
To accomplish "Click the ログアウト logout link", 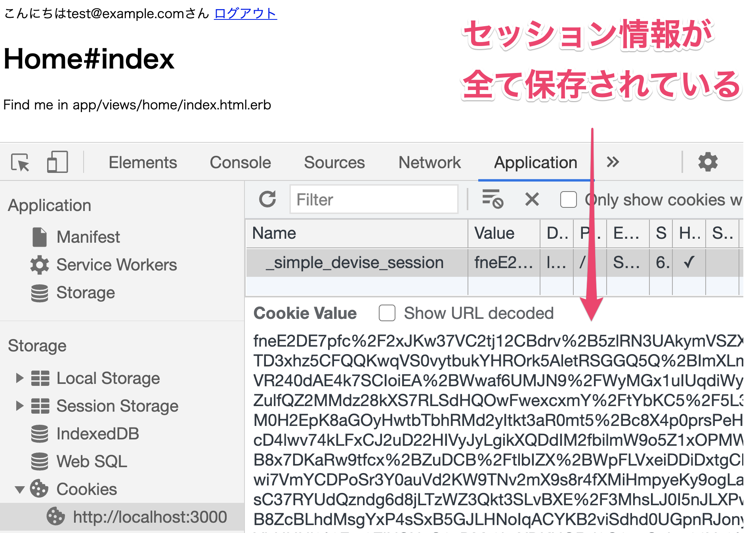I will point(245,13).
